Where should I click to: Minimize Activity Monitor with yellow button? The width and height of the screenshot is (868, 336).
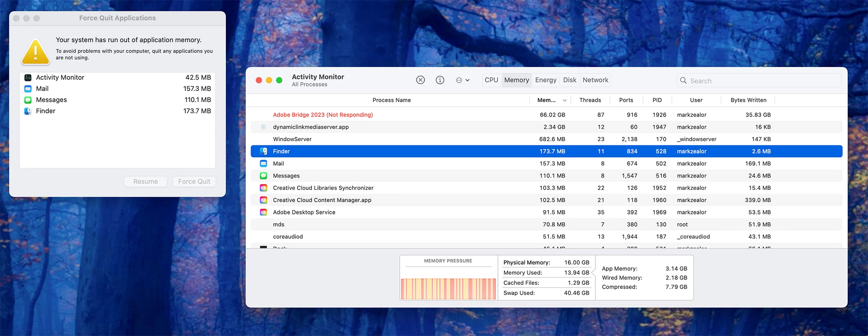[x=269, y=81]
